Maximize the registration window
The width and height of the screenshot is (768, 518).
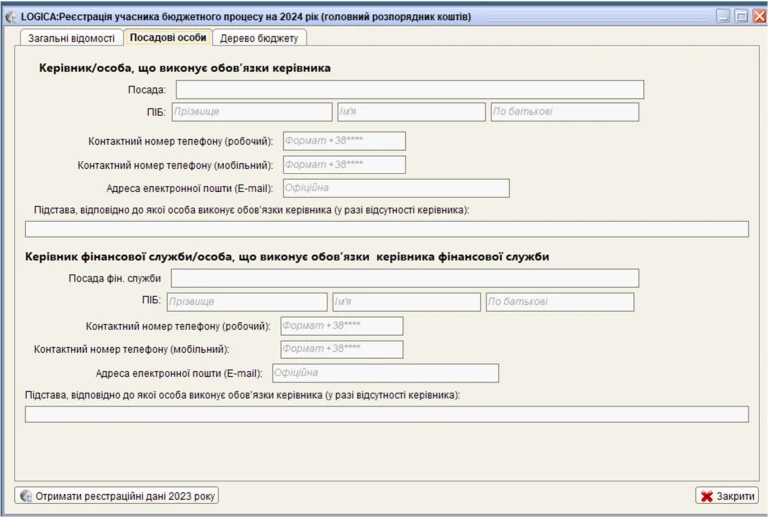point(741,17)
